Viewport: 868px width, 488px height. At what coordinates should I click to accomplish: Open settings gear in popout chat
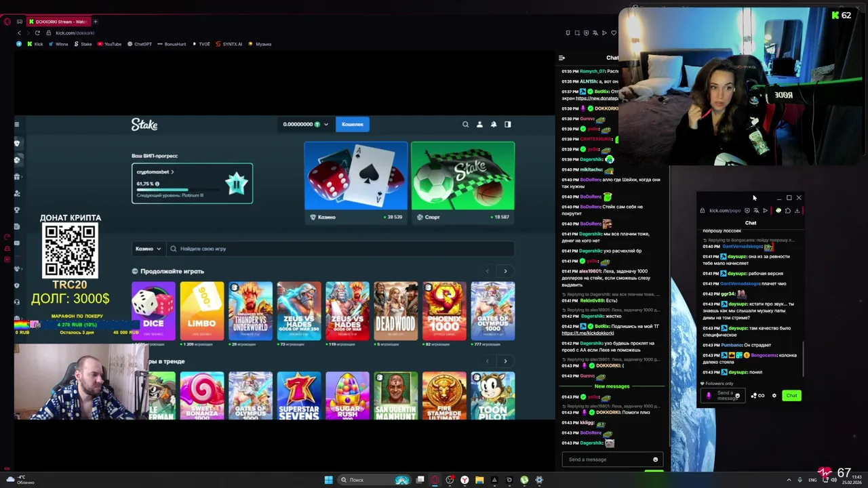click(774, 396)
